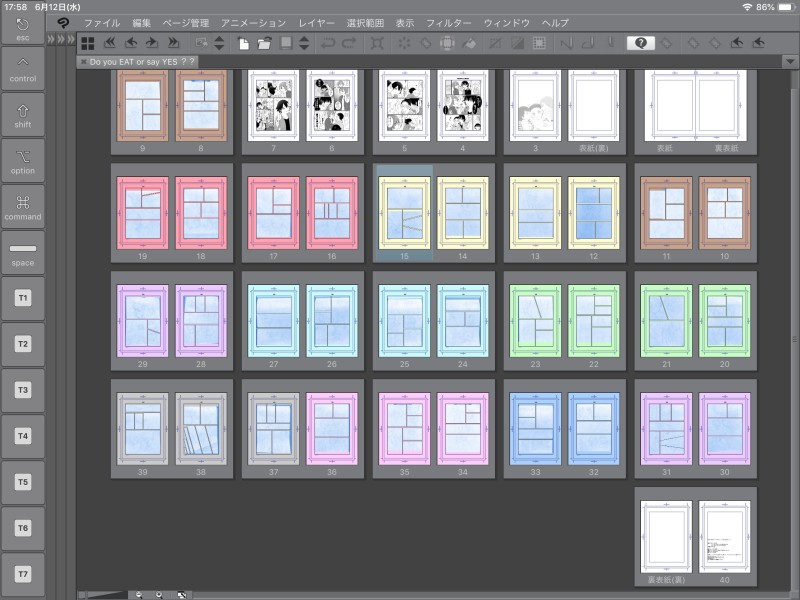Screen dimensions: 800x600
Task: Tap the space key on edge keyboard
Action: click(22, 253)
